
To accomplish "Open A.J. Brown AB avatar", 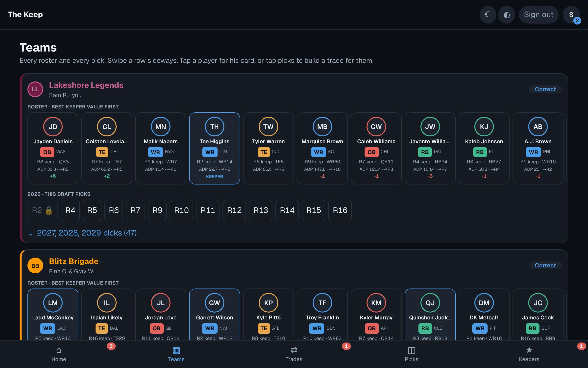I will (538, 127).
